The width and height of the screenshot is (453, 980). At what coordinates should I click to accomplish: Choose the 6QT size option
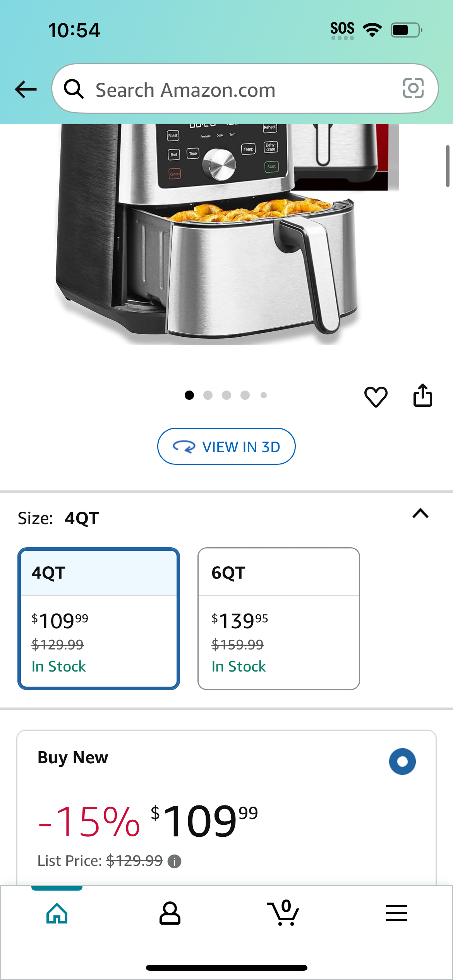click(279, 618)
